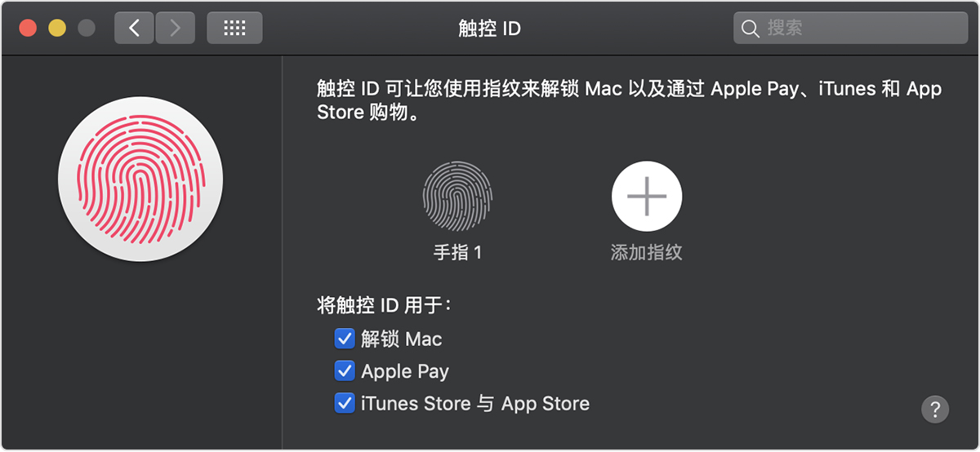The height and width of the screenshot is (452, 980).
Task: Click the plus icon to add fingerprint
Action: point(647,196)
